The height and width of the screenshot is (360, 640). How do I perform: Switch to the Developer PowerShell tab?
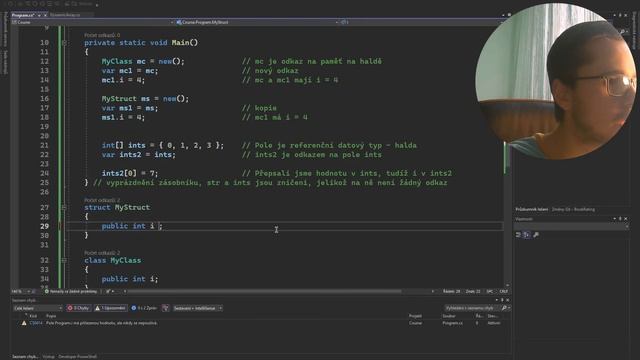78,357
